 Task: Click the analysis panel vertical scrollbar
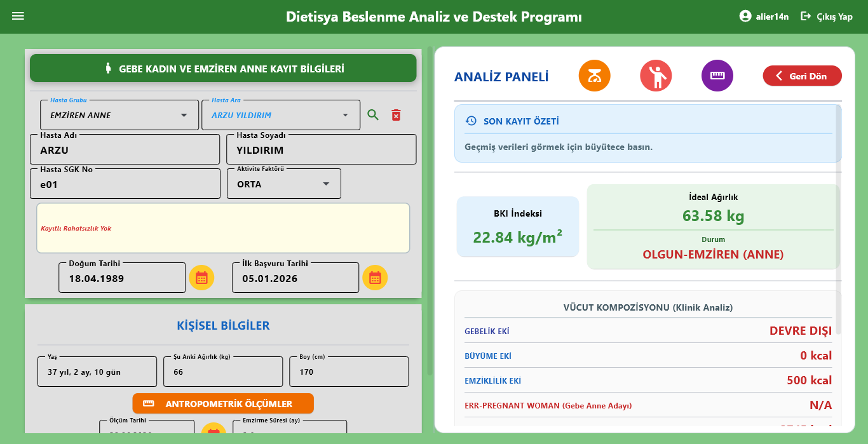838,219
